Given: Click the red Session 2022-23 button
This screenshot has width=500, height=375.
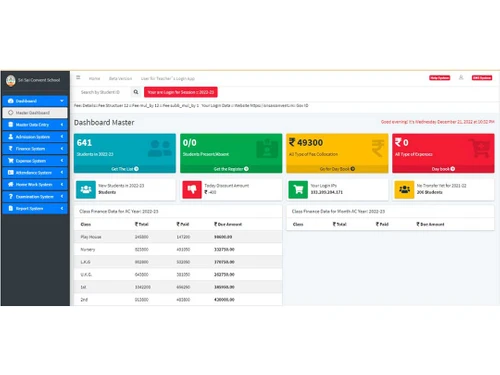Looking at the screenshot, I should click(181, 92).
